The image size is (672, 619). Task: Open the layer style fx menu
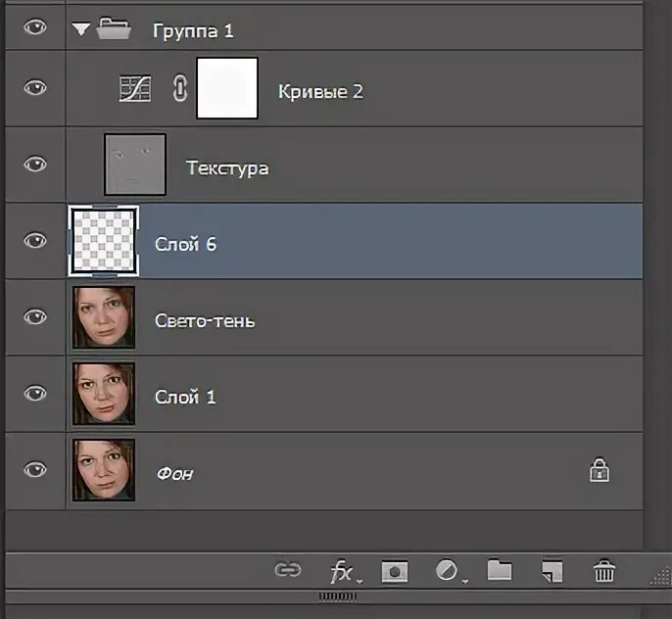(341, 572)
